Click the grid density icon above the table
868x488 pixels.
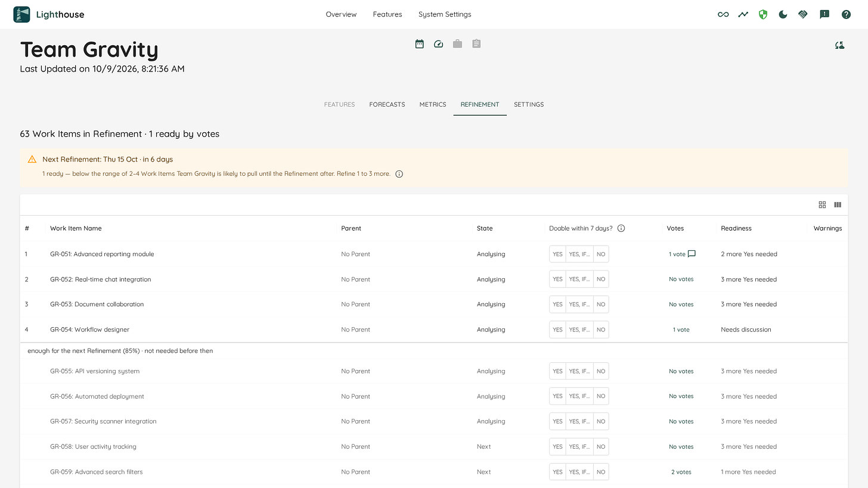[822, 204]
